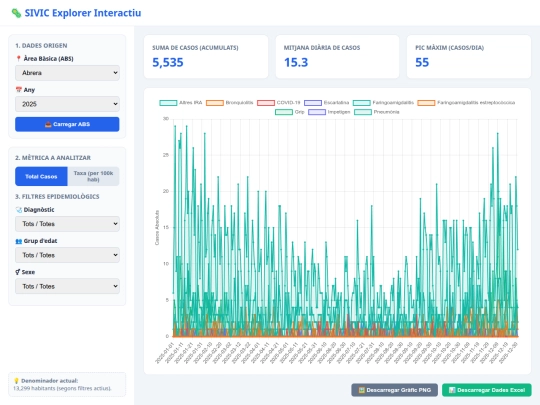Viewport: 540px width, 405px height.
Task: Click the Pic màxim (casos/dia) label
Action: click(x=449, y=48)
